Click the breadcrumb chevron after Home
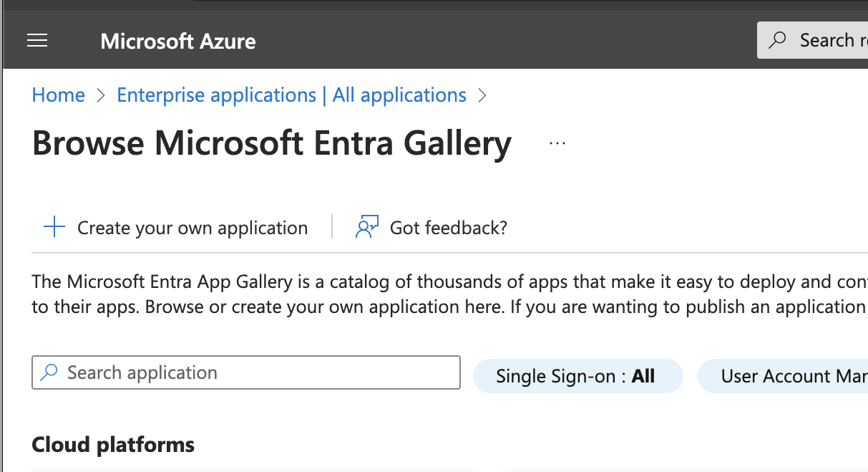This screenshot has width=868, height=472. pyautogui.click(x=99, y=95)
